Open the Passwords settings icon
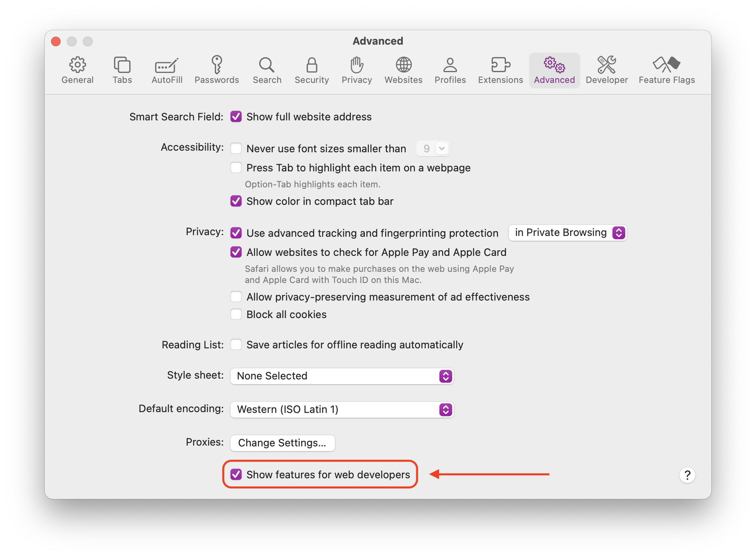The height and width of the screenshot is (558, 756). point(217,70)
